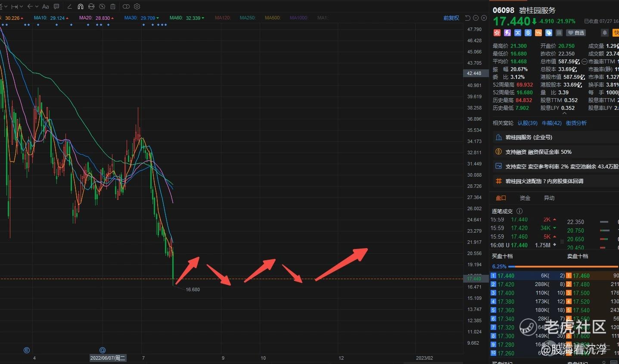Image resolution: width=619 pixels, height=364 pixels.
Task: Click the orange short-selling trend icon
Action: coord(538,33)
